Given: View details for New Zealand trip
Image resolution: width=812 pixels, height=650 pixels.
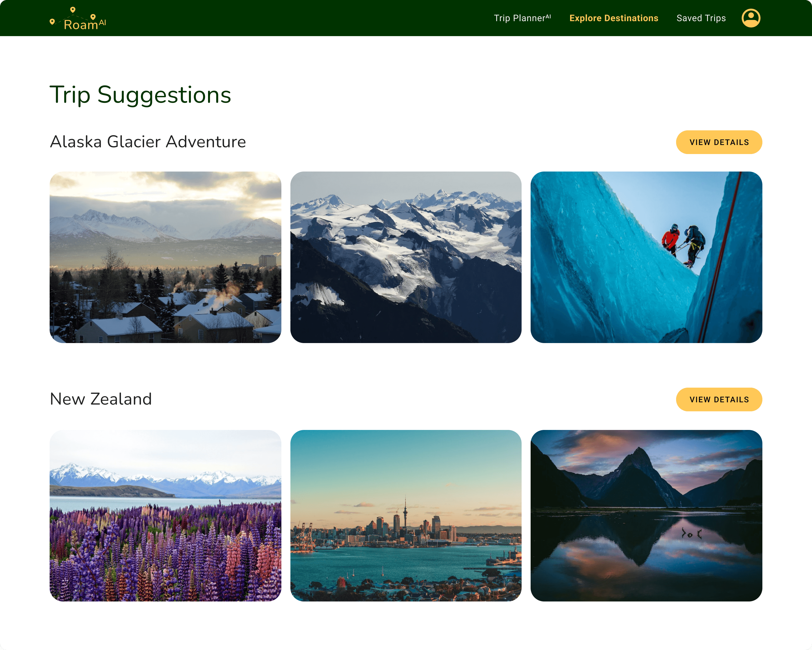Looking at the screenshot, I should click(x=719, y=399).
